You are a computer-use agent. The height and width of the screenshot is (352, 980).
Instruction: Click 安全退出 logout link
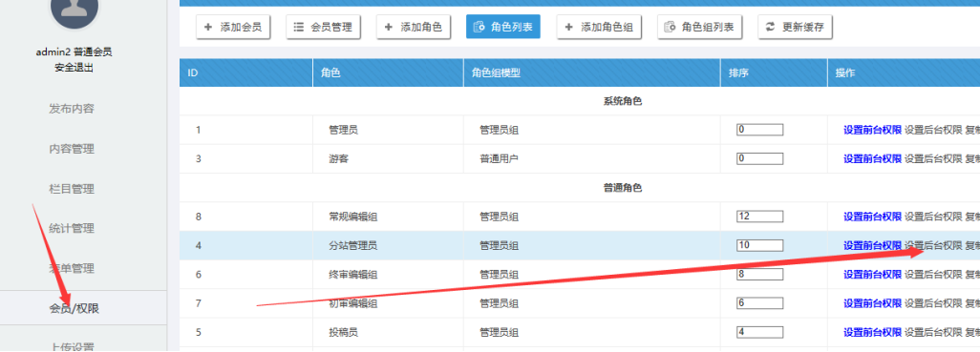point(75,68)
